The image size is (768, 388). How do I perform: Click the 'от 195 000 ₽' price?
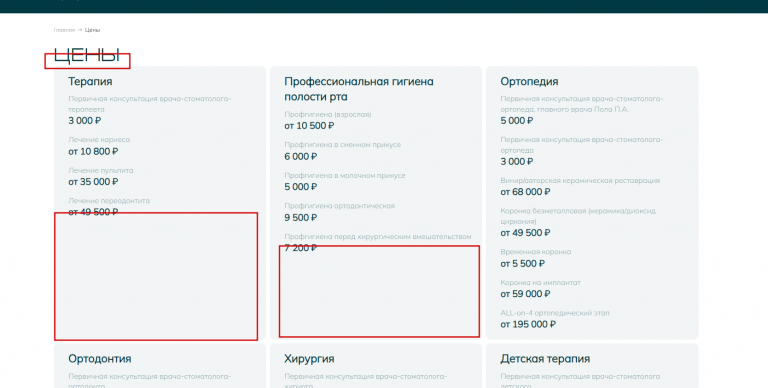528,324
